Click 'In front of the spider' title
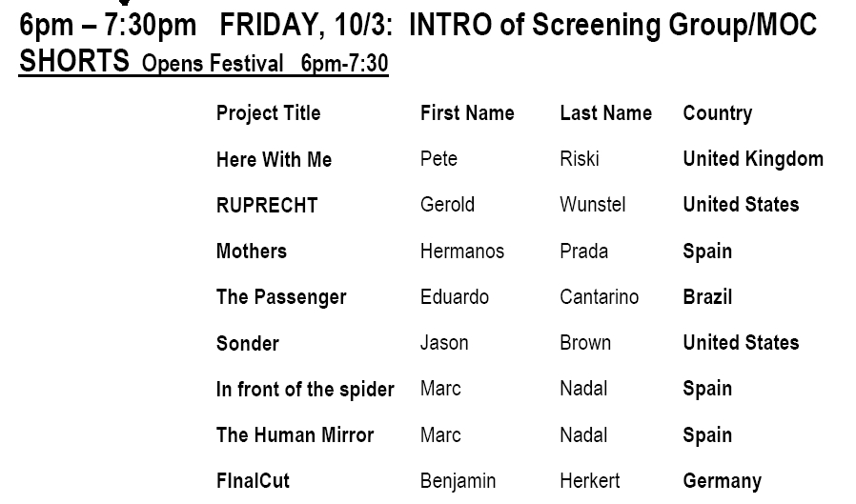Image resolution: width=856 pixels, height=504 pixels. [x=305, y=390]
